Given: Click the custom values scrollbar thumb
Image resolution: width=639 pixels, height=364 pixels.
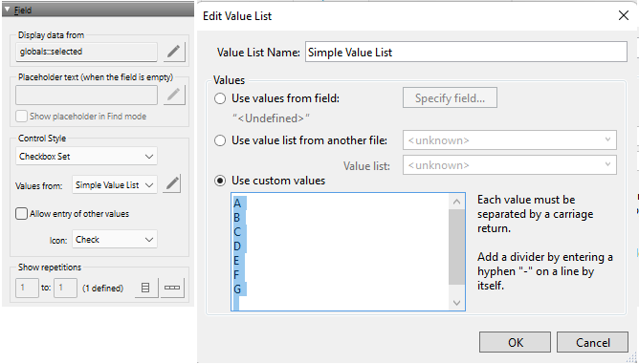Looking at the screenshot, I should pos(456,247).
